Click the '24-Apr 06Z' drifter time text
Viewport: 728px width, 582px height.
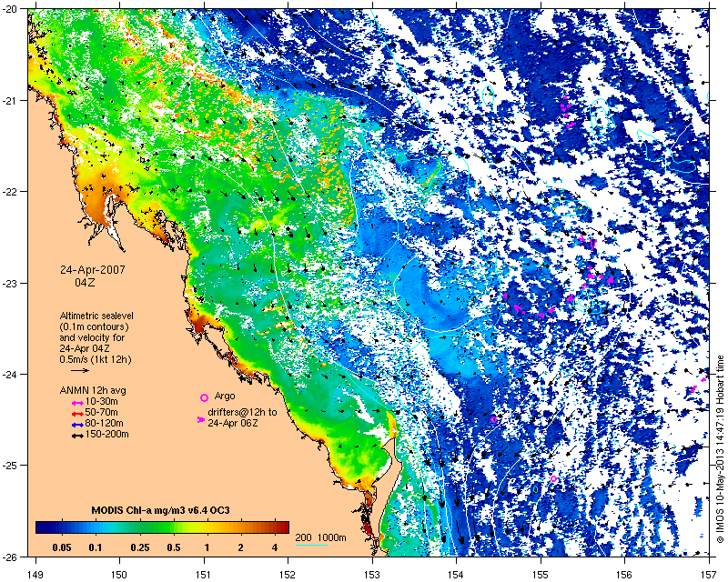pyautogui.click(x=233, y=423)
